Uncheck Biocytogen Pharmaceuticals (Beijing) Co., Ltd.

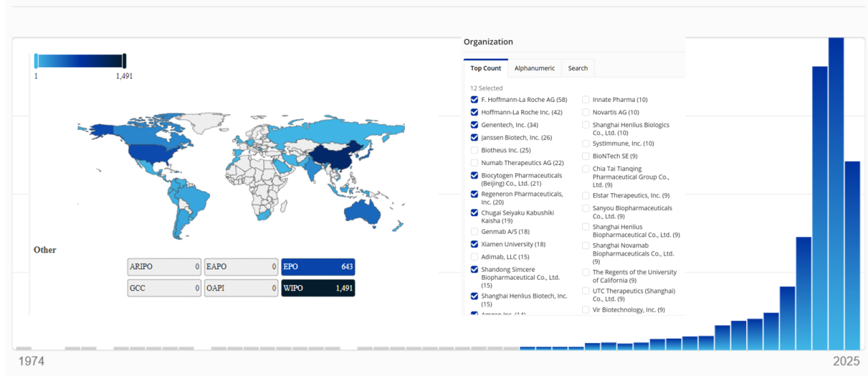[475, 176]
